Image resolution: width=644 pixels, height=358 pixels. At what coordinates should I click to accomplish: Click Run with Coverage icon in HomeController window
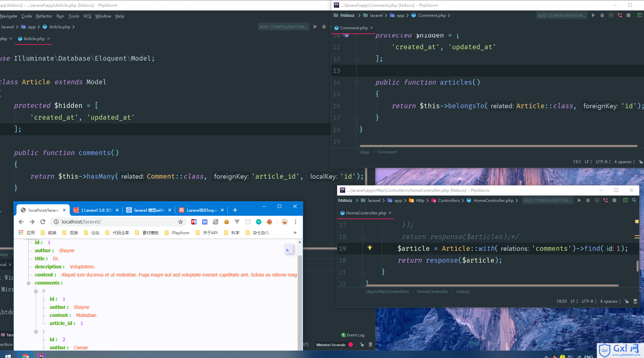point(597,200)
